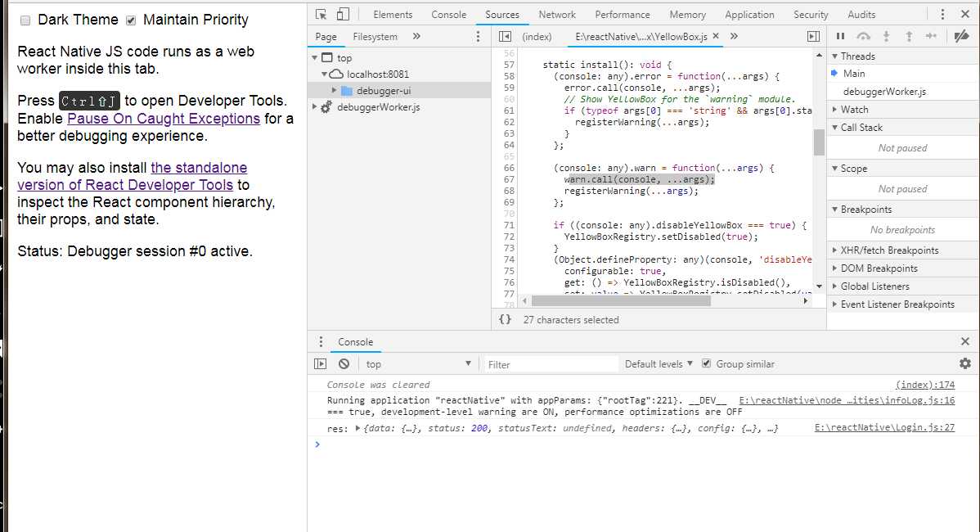This screenshot has width=980, height=532.
Task: Switch to the Network tab
Action: [557, 15]
